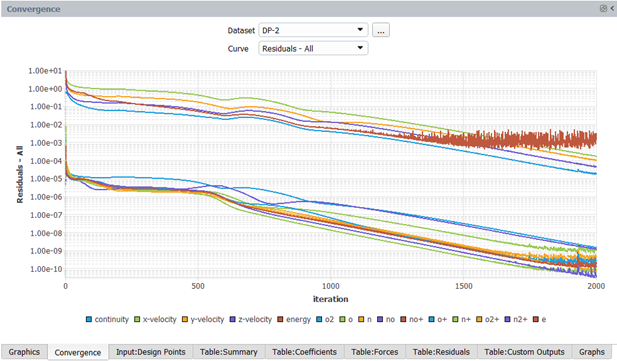Viewport: 617px width, 361px height.
Task: Go to the Table:Forces tab
Action: (375, 352)
